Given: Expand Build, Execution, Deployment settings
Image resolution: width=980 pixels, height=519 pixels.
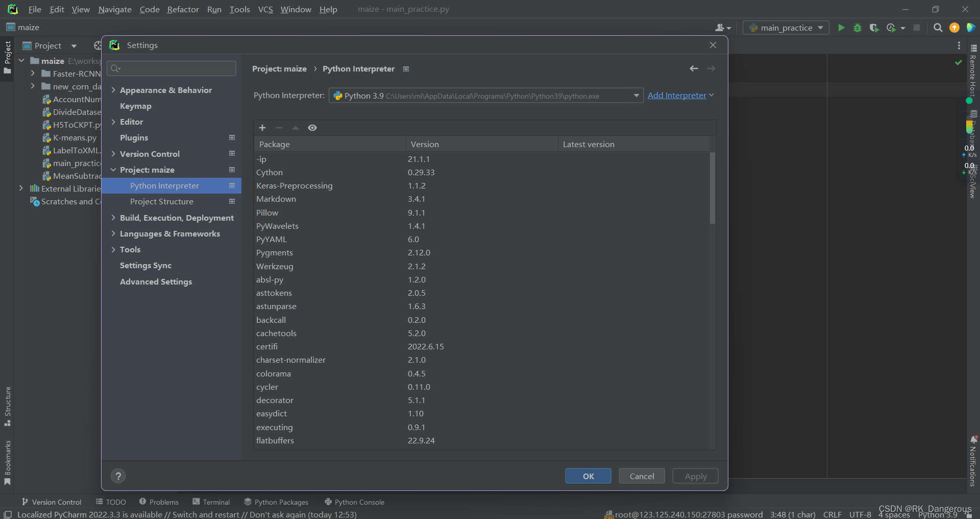Looking at the screenshot, I should click(113, 218).
